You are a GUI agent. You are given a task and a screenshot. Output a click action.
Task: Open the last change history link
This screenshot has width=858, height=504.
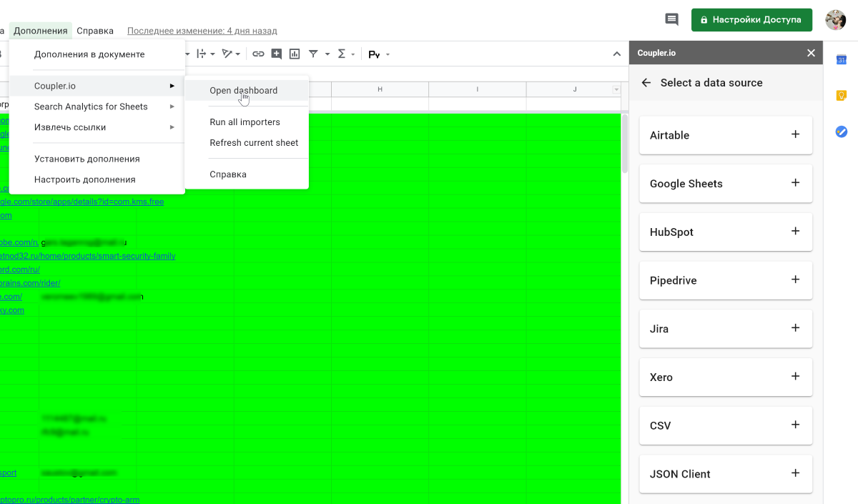click(202, 31)
